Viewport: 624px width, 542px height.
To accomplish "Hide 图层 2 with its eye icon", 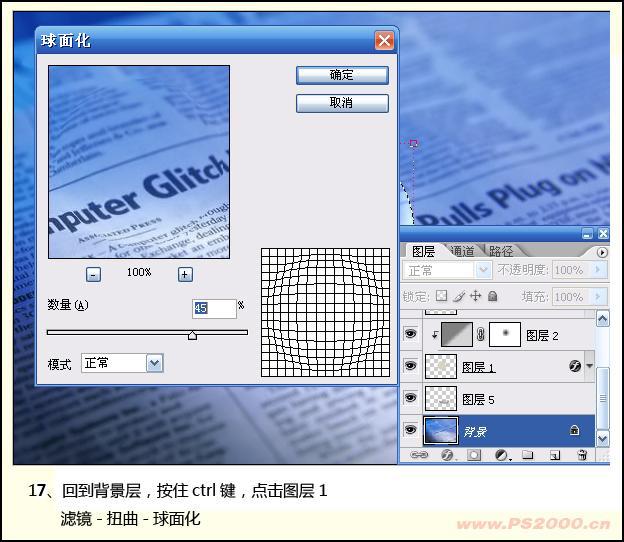I will point(410,333).
